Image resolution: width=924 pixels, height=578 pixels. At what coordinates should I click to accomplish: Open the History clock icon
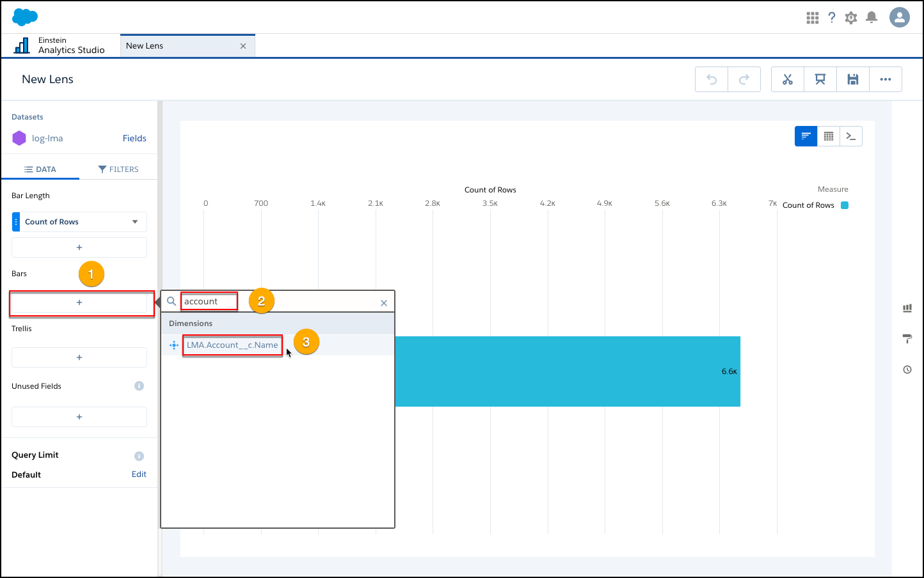pyautogui.click(x=907, y=370)
